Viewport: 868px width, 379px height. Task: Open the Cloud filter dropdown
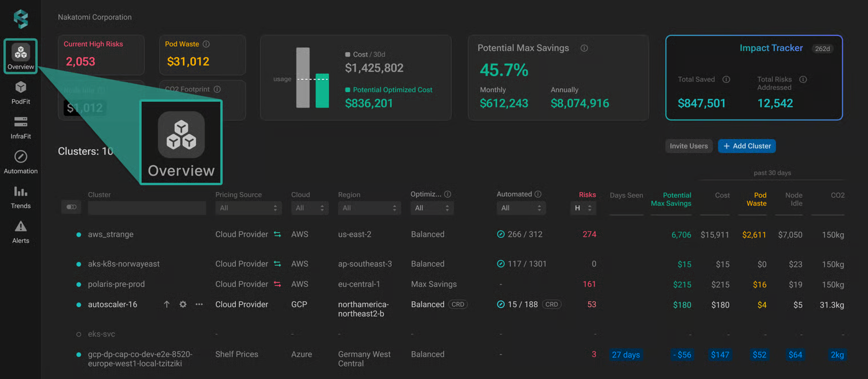pyautogui.click(x=309, y=208)
